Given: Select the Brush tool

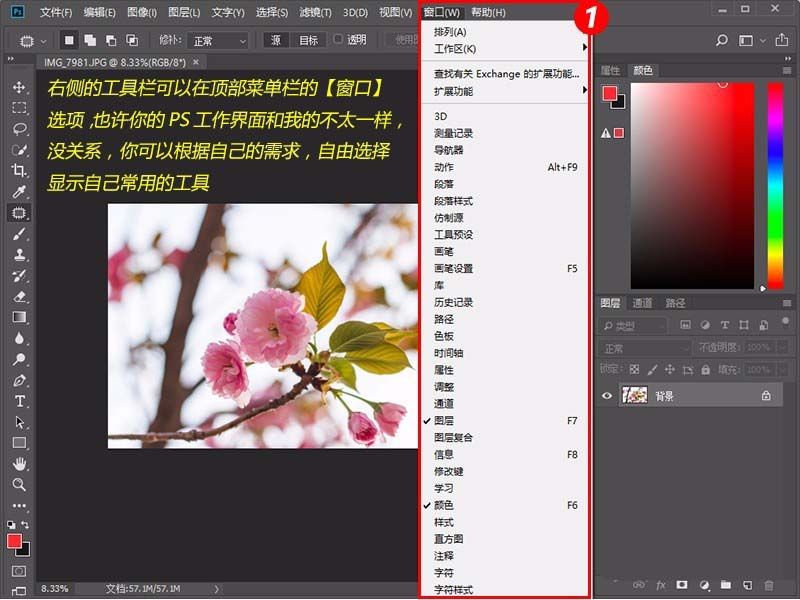Looking at the screenshot, I should (19, 233).
